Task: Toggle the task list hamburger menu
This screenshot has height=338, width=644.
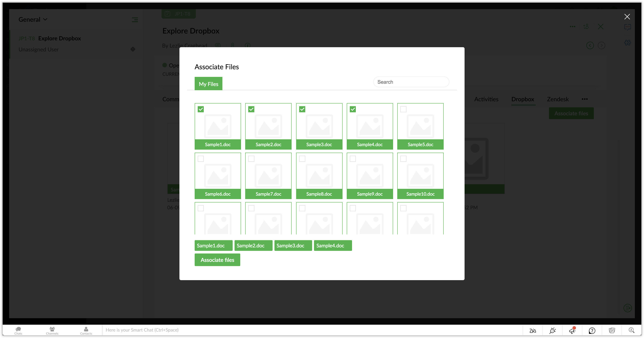Action: pos(135,20)
